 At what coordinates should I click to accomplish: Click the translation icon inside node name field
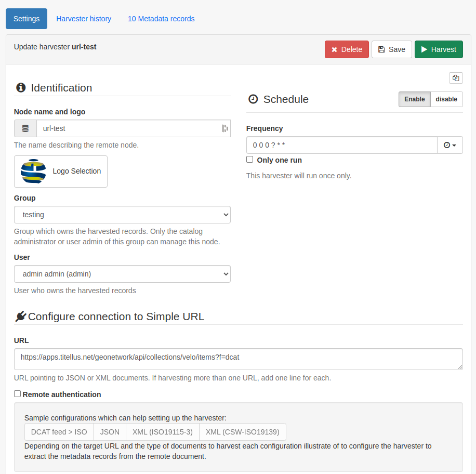pos(224,128)
